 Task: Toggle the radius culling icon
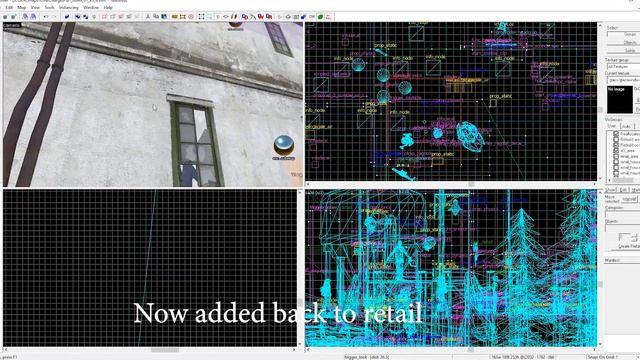click(x=191, y=17)
